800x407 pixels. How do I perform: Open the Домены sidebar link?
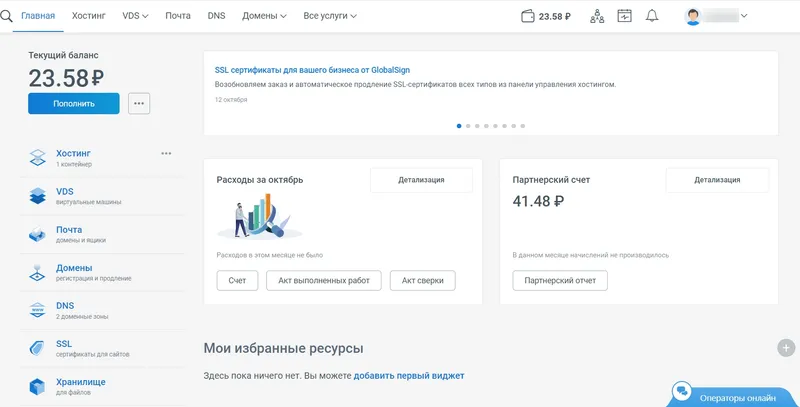point(74,268)
